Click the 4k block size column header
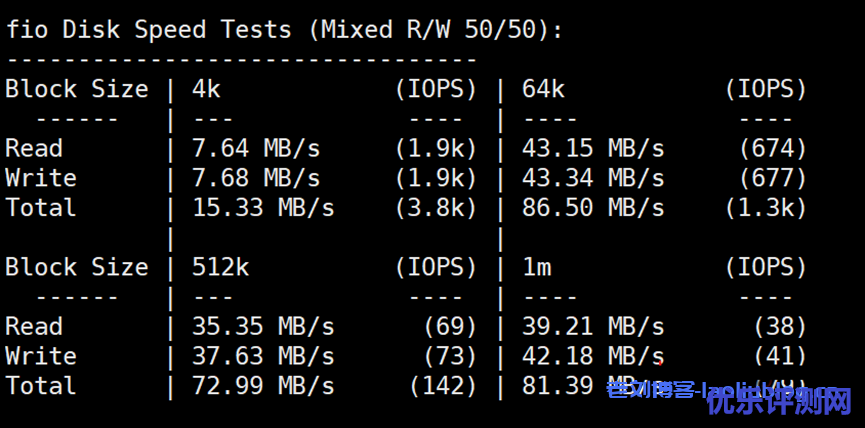This screenshot has height=428, width=865. [x=206, y=89]
